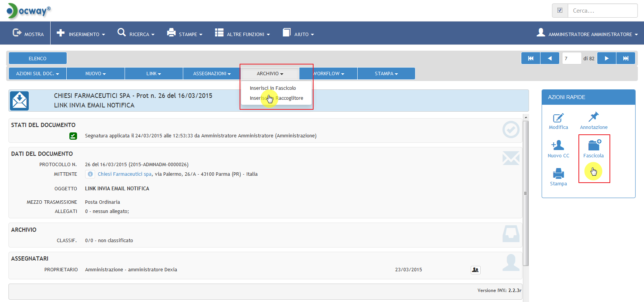The image size is (644, 302).
Task: Expand the Inserimento menu in navbar
Action: point(81,34)
